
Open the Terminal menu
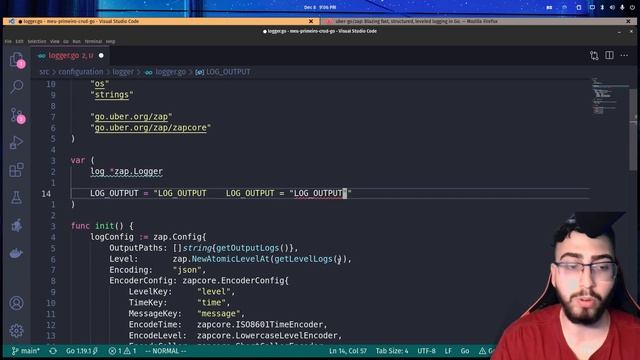(93, 41)
